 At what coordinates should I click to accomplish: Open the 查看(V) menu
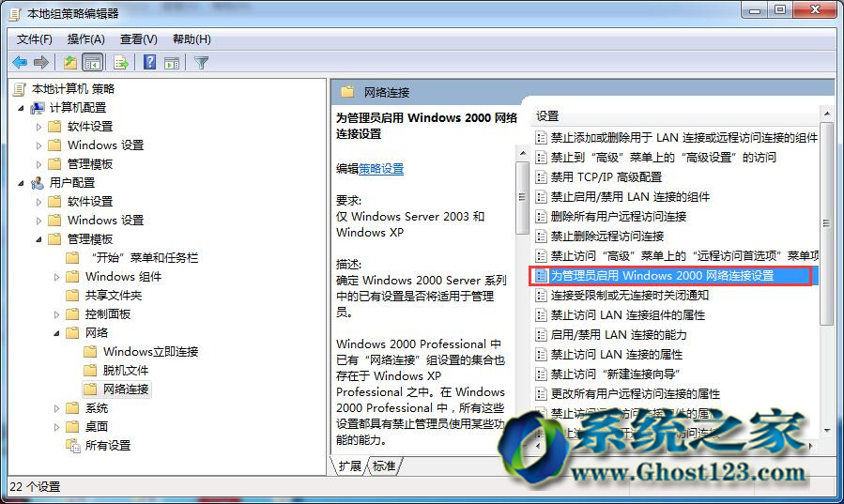click(139, 39)
